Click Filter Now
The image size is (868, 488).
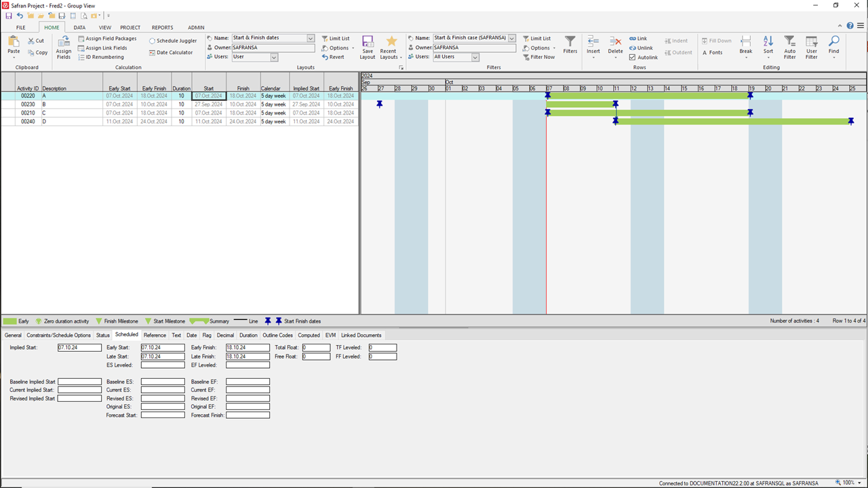[539, 57]
